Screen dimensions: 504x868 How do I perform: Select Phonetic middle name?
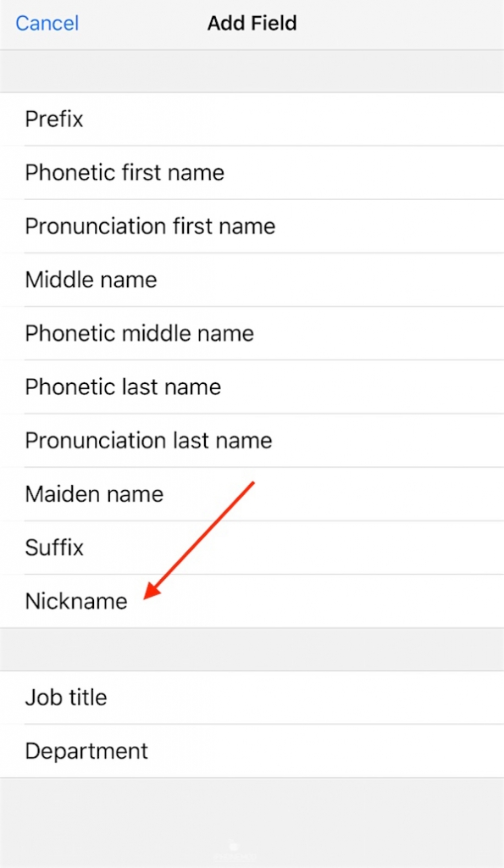[252, 333]
